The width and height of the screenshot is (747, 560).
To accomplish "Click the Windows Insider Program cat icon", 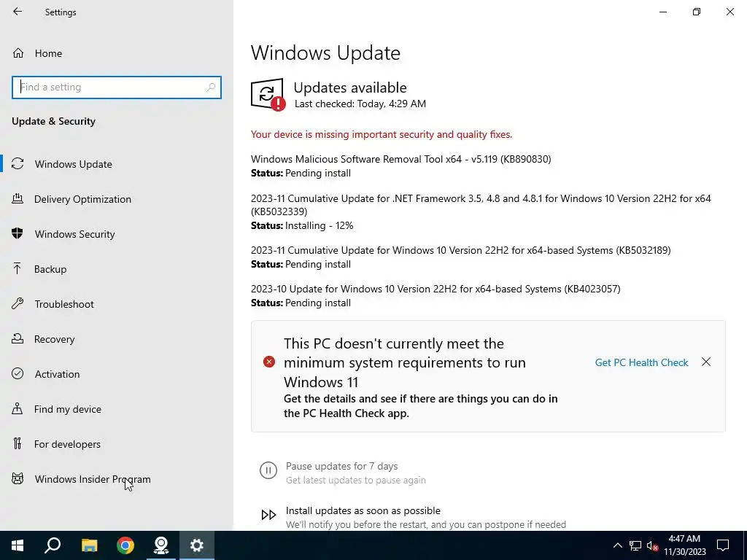I will (x=18, y=478).
